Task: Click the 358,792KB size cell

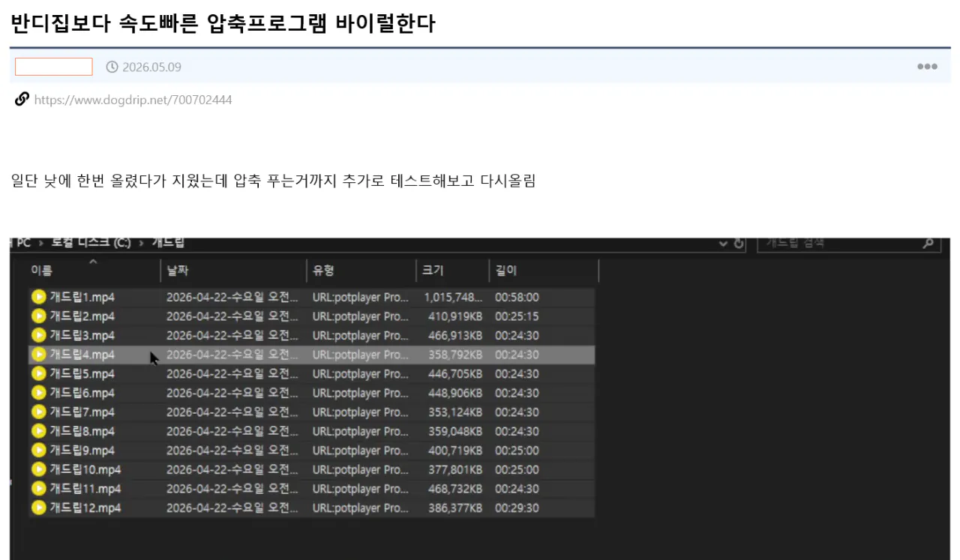Action: (455, 355)
